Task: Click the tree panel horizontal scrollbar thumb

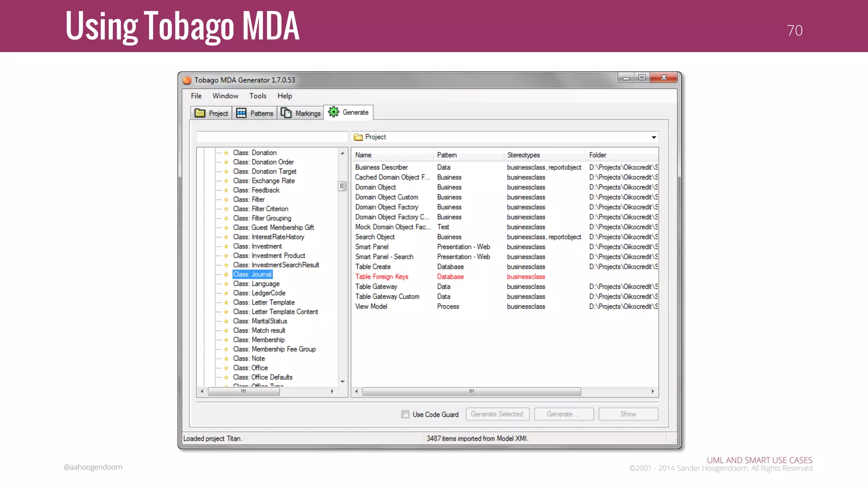Action: (244, 392)
